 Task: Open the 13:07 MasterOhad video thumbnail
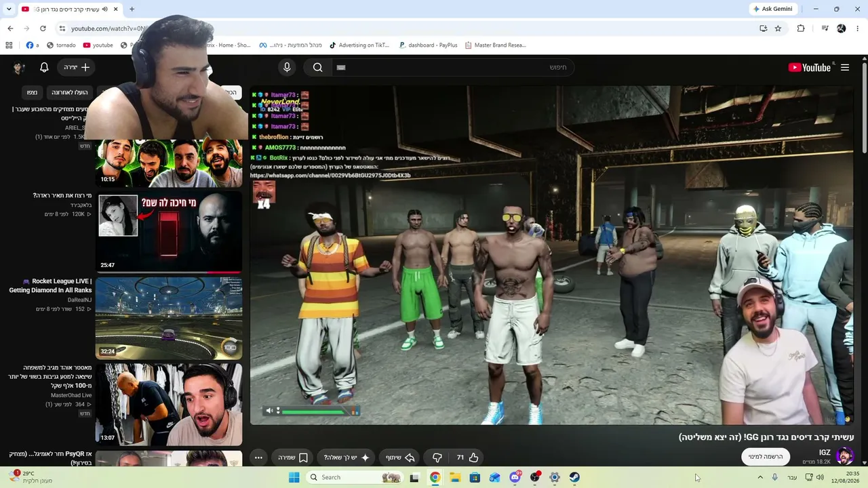[169, 404]
